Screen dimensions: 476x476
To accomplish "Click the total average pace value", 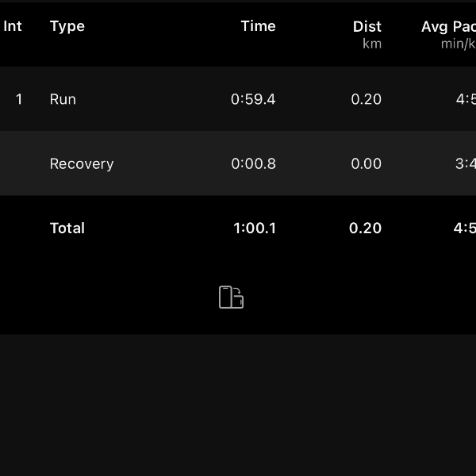I will coord(465,228).
